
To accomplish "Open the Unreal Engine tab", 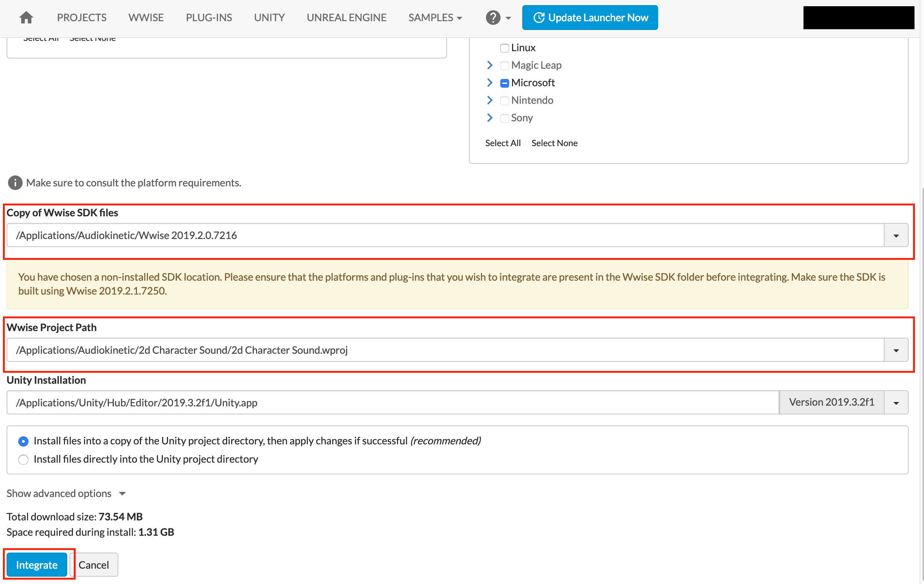I will point(347,18).
